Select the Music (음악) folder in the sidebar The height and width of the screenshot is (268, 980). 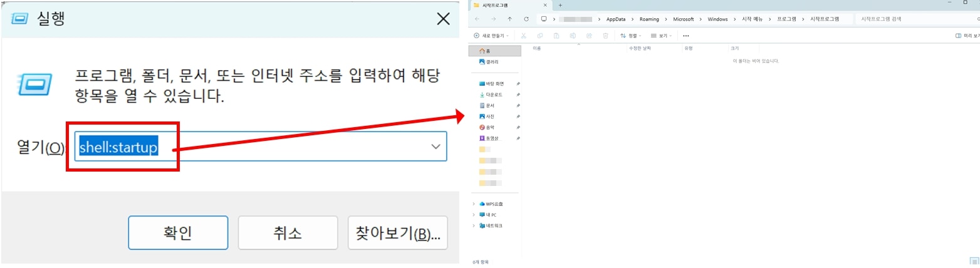pyautogui.click(x=490, y=127)
